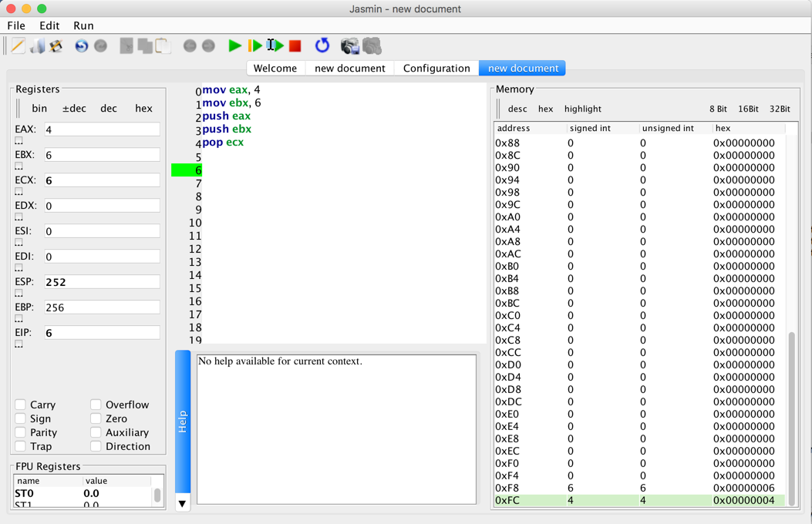This screenshot has height=524, width=812.
Task: Click the EDX register value field
Action: click(x=102, y=206)
